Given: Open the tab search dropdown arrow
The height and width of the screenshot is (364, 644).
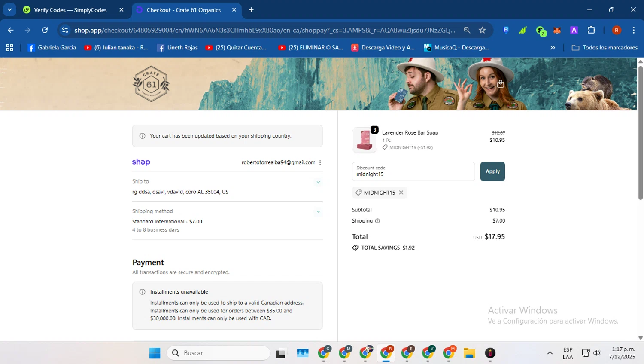Looking at the screenshot, I should click(x=9, y=10).
